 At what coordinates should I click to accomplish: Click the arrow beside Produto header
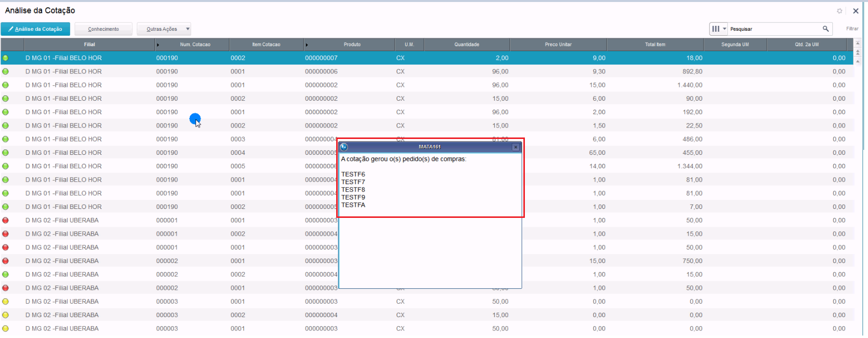(x=307, y=45)
